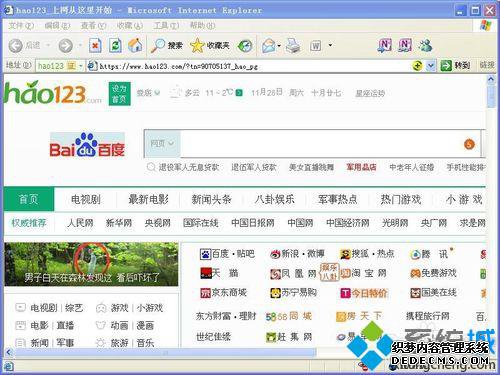Screen dimensions: 500x375
Task: Click the Edit with Word icon
Action: pyautogui.click(x=316, y=46)
